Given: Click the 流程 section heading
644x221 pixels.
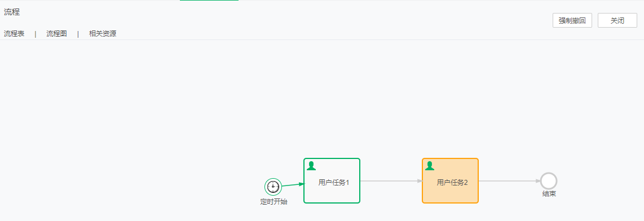Looking at the screenshot, I should [12, 13].
